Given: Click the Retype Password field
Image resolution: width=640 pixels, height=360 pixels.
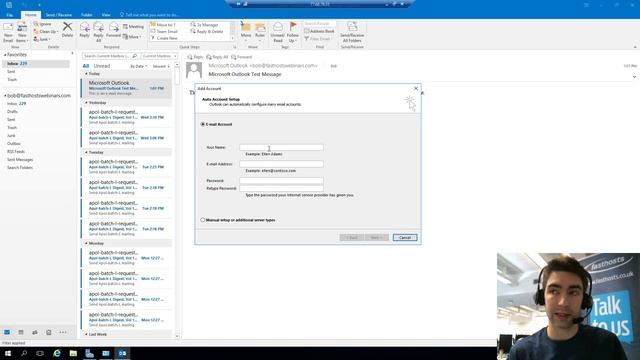Looking at the screenshot, I should pyautogui.click(x=281, y=188).
